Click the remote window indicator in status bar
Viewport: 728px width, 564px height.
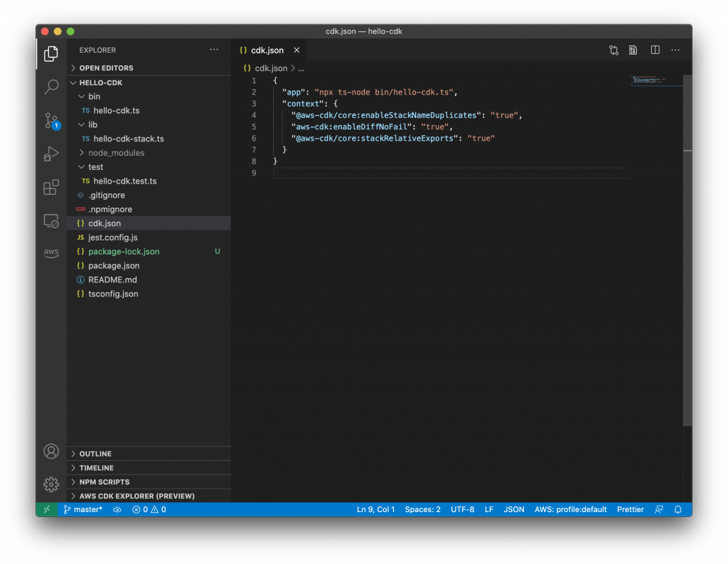[46, 510]
